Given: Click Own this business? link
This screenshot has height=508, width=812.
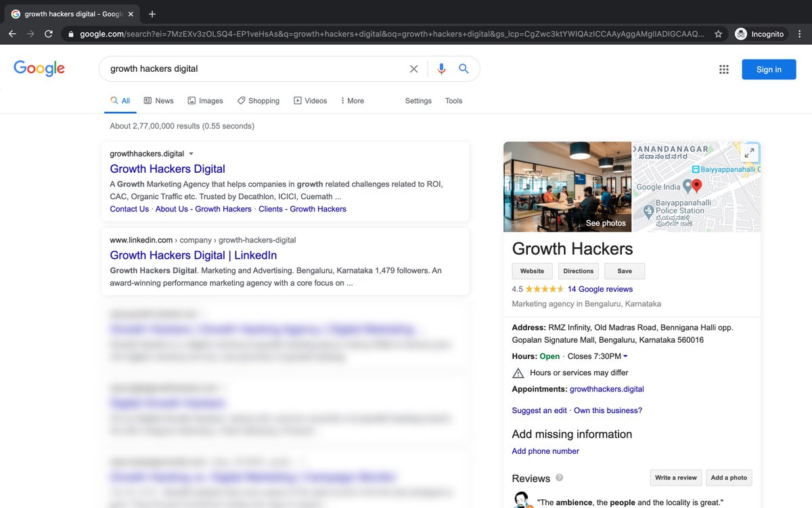Looking at the screenshot, I should coord(608,410).
